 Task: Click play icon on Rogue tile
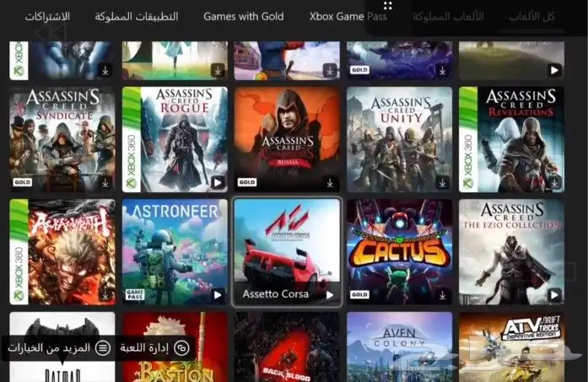[x=218, y=182]
